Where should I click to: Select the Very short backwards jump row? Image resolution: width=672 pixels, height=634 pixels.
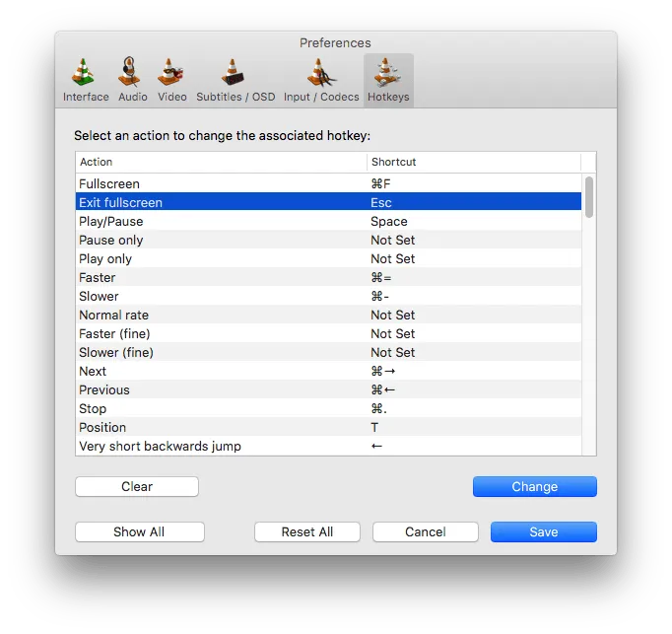click(328, 446)
